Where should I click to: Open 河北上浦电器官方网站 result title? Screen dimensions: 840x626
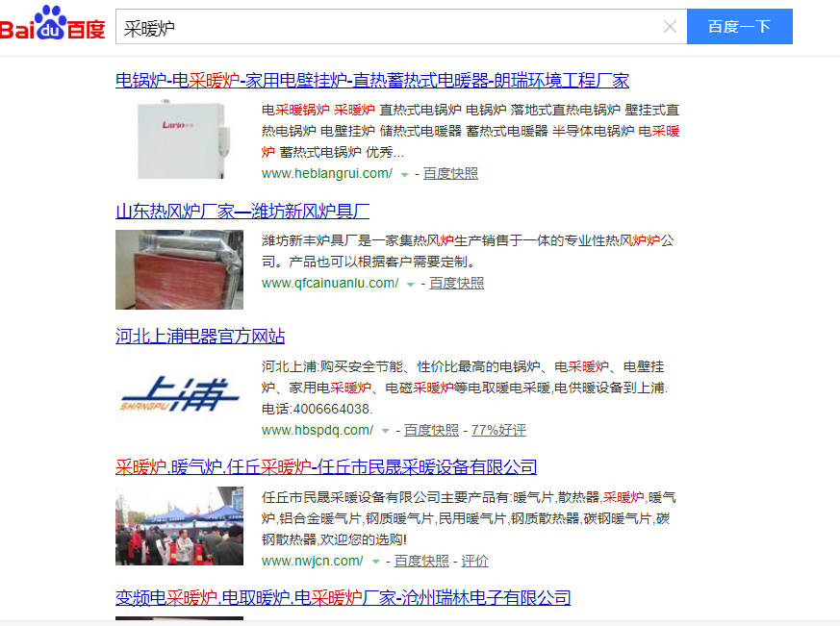tap(200, 337)
